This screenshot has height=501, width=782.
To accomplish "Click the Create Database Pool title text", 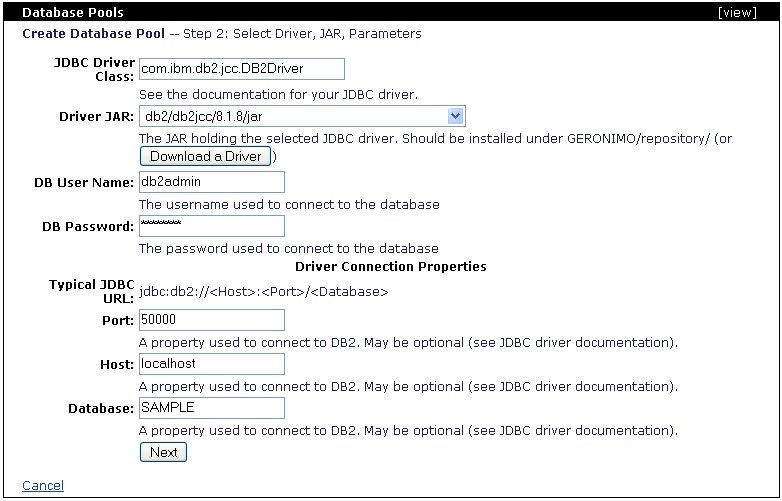I will 93,34.
